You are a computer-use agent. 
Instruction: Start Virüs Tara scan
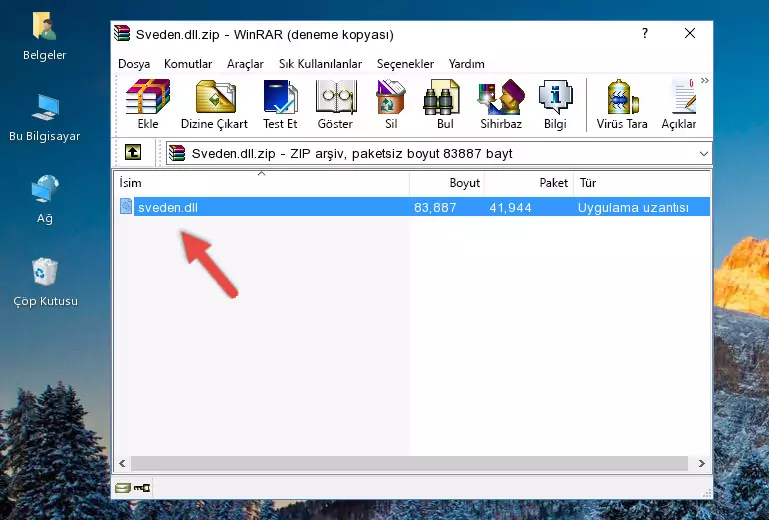tap(622, 104)
